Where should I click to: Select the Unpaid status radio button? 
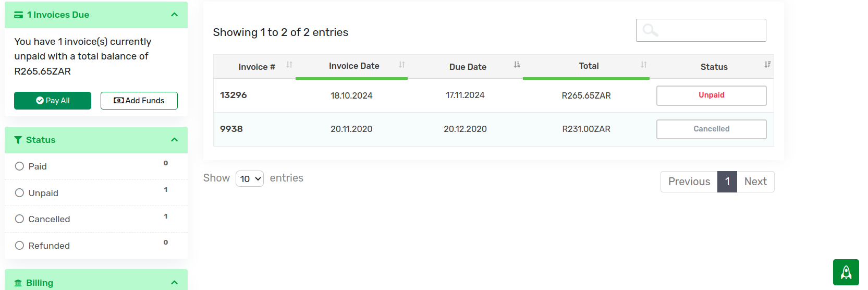coord(19,192)
